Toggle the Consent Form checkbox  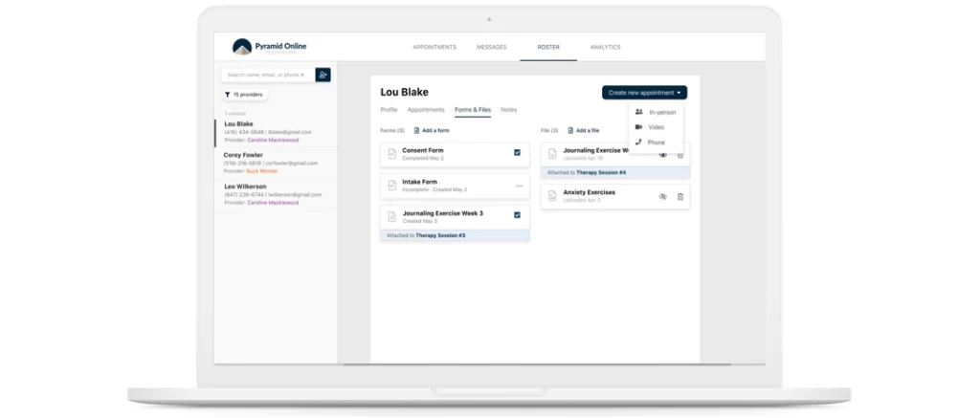pyautogui.click(x=518, y=153)
